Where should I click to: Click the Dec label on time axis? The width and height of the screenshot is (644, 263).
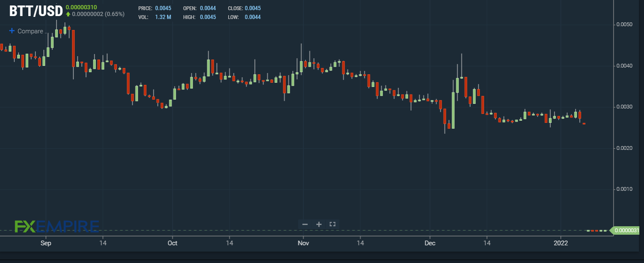430,244
